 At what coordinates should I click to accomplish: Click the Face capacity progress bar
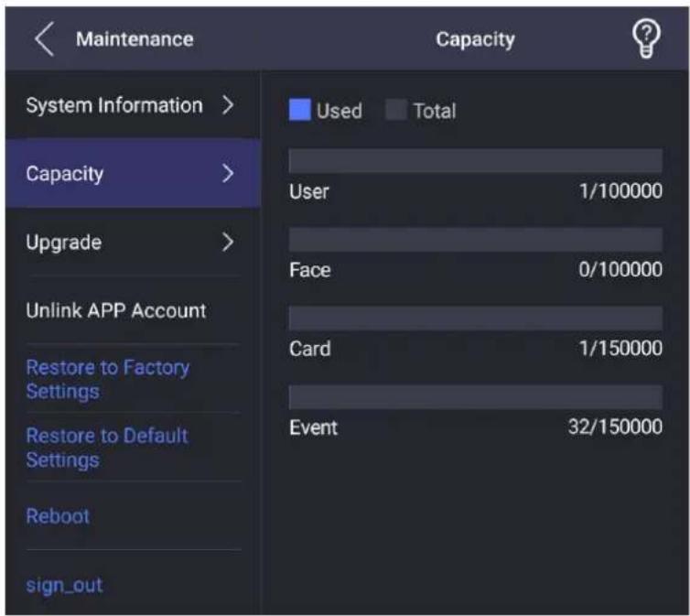tap(476, 240)
